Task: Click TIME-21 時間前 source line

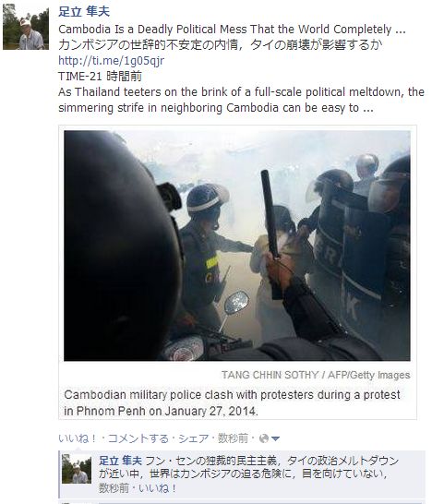Action: 100,77
